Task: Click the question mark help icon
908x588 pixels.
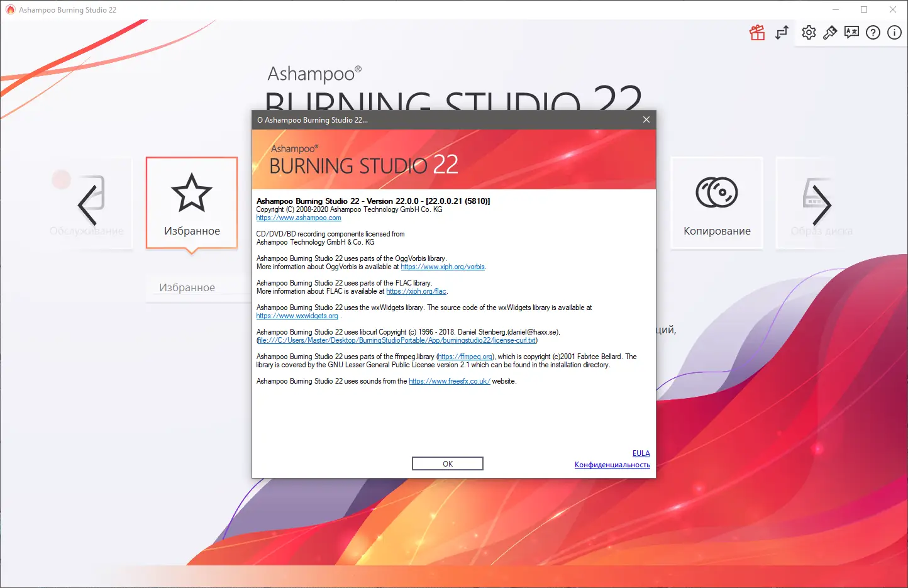Action: tap(873, 33)
